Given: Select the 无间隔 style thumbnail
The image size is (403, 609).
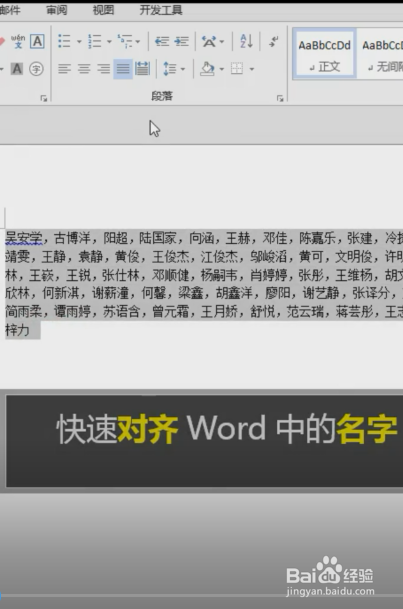Looking at the screenshot, I should (x=380, y=54).
